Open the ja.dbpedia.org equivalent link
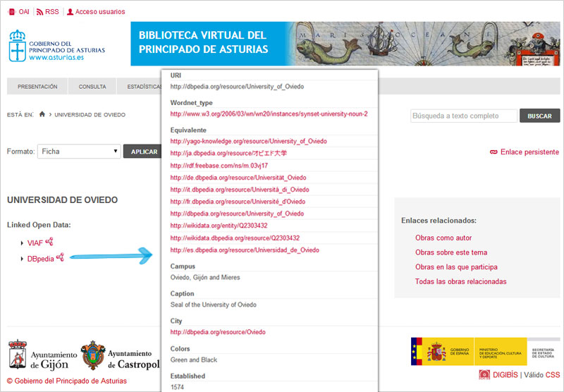Screen dimensions: 564x392 pyautogui.click(x=228, y=153)
